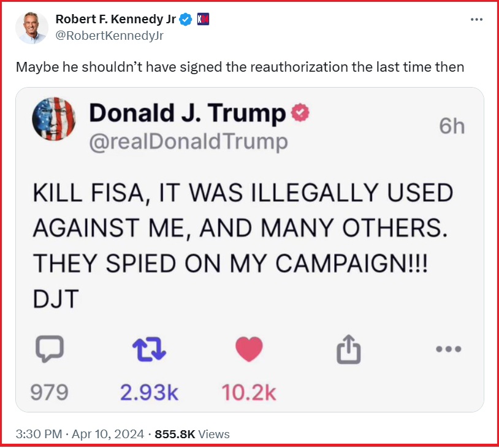Toggle the pink heart like icon
The width and height of the screenshot is (499, 448).
pos(249,349)
